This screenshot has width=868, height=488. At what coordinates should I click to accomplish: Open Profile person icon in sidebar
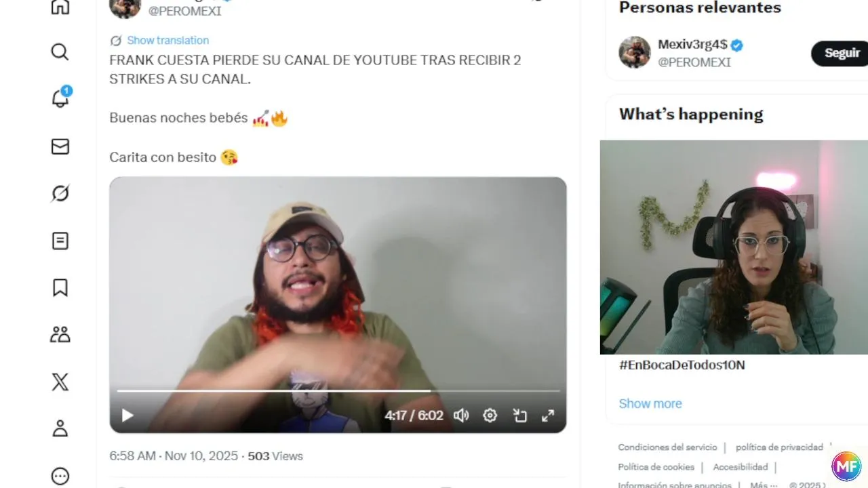(x=60, y=428)
